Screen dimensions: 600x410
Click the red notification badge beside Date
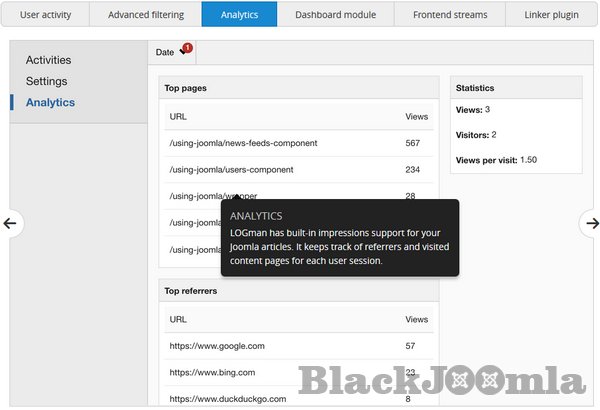(187, 48)
